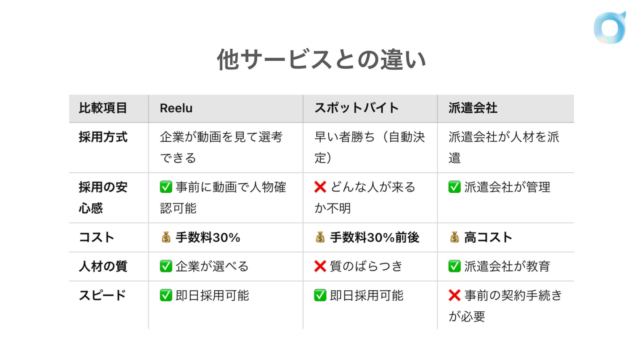Click the スポットバイト column header
The width and height of the screenshot is (644, 360).
point(356,108)
